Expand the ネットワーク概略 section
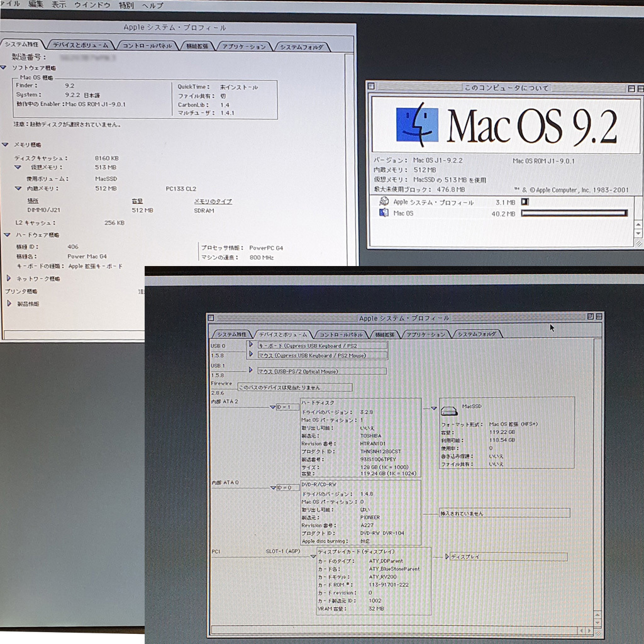The width and height of the screenshot is (644, 644). [9, 278]
